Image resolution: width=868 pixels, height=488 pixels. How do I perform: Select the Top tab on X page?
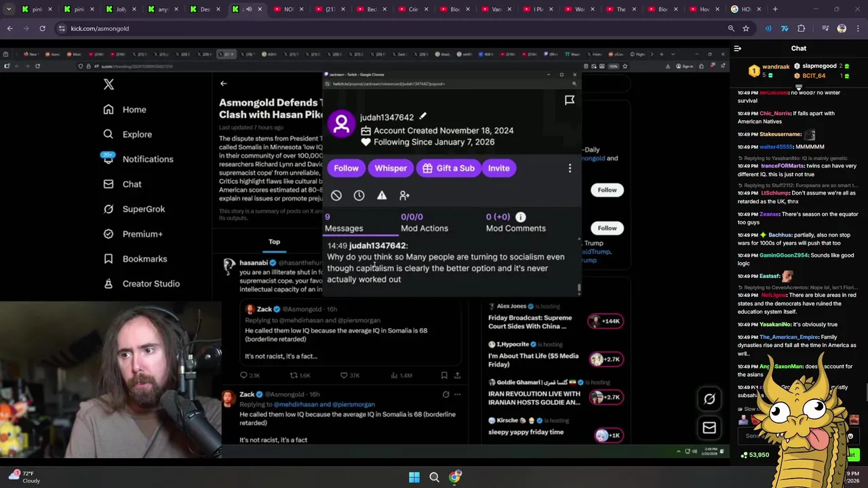click(274, 242)
